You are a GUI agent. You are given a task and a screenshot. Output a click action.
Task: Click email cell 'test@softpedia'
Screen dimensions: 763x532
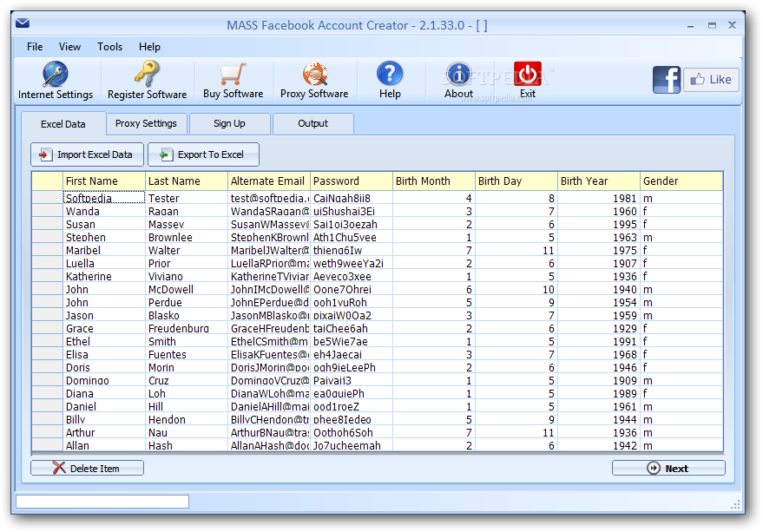268,198
